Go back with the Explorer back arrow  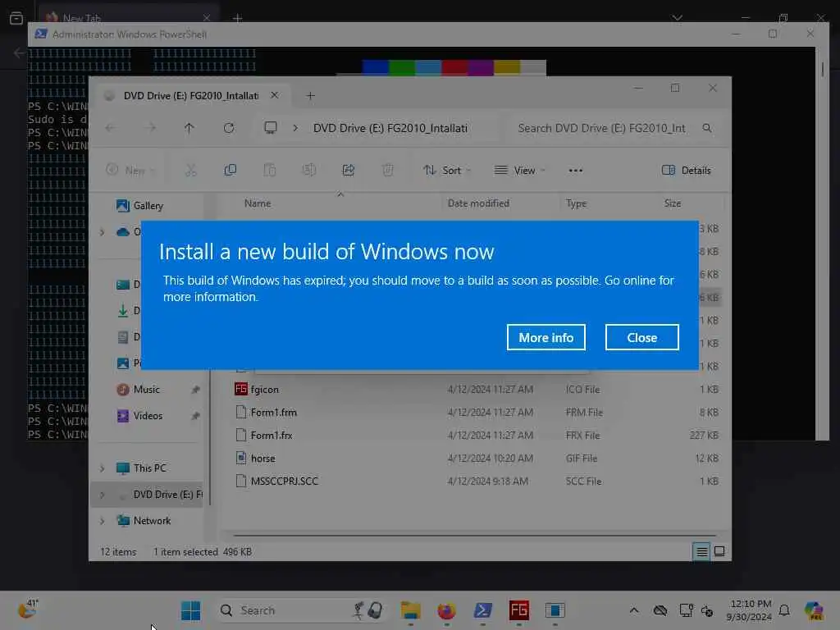click(111, 128)
